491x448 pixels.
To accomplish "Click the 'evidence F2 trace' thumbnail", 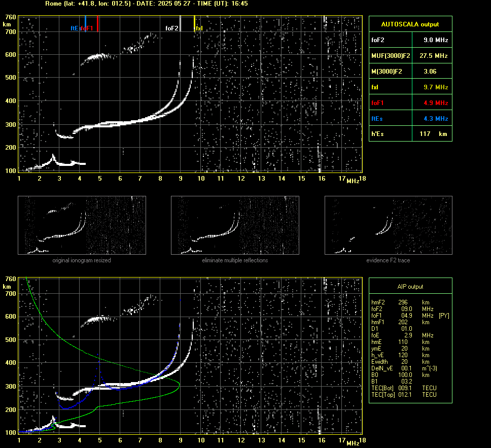I will (389, 225).
